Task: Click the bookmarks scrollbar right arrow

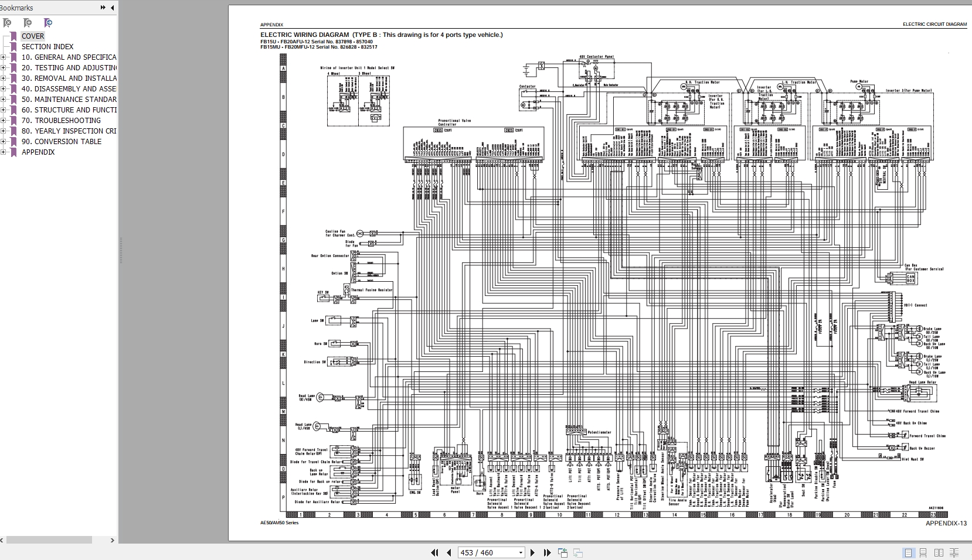Action: (x=113, y=540)
